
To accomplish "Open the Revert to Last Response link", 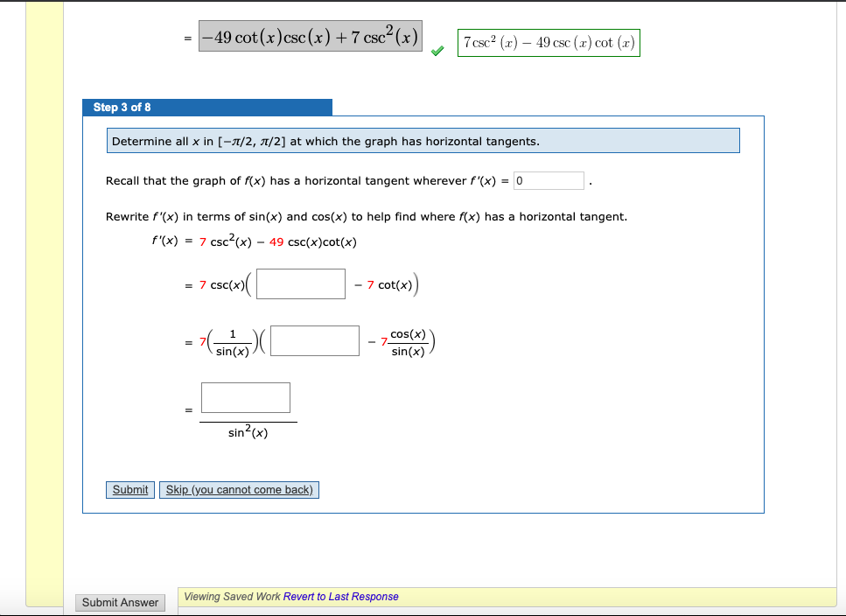I will pos(343,596).
